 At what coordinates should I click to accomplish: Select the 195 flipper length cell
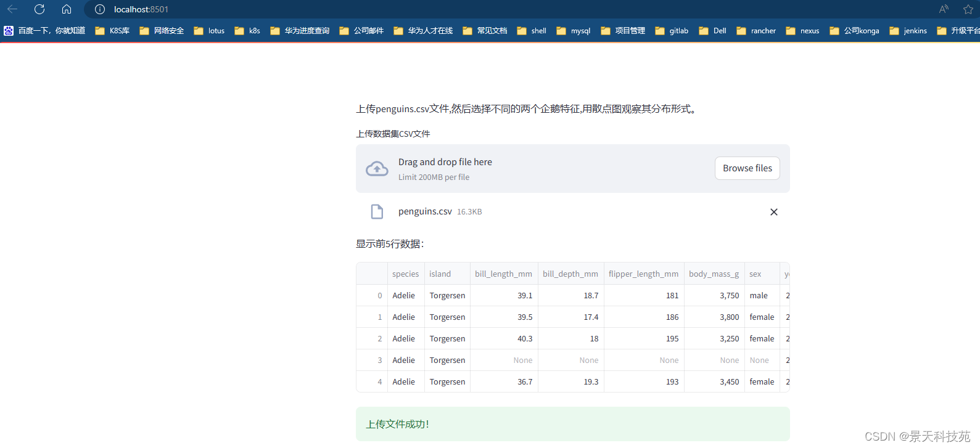tap(644, 339)
